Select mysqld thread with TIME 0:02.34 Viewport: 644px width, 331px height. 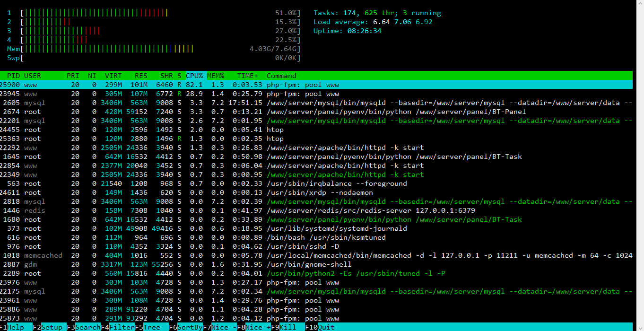tap(316, 291)
